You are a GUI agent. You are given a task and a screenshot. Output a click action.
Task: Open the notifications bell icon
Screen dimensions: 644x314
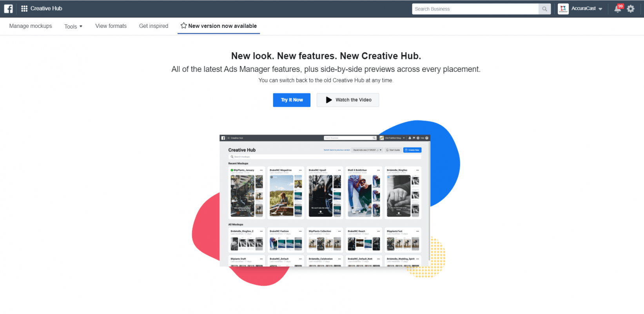[x=617, y=9]
